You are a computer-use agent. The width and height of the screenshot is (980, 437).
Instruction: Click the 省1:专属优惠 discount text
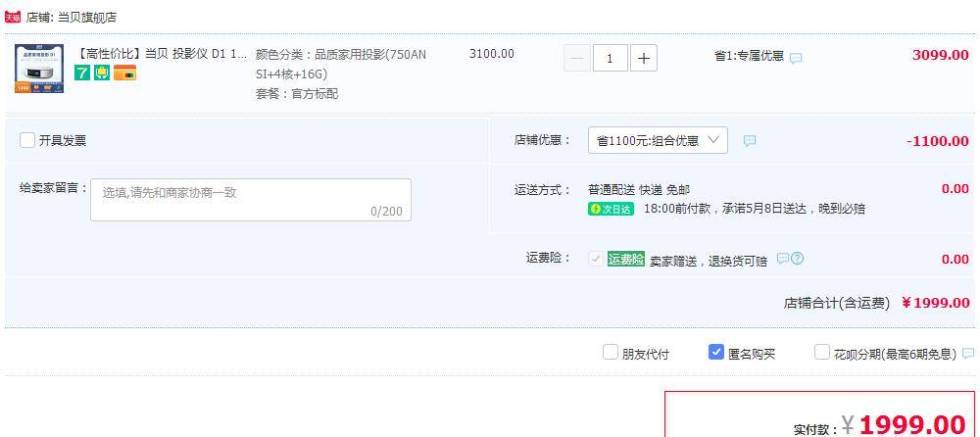point(749,56)
